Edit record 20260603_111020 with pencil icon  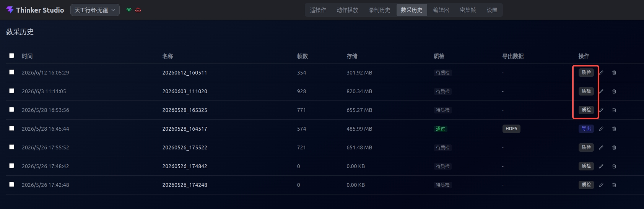tap(601, 91)
